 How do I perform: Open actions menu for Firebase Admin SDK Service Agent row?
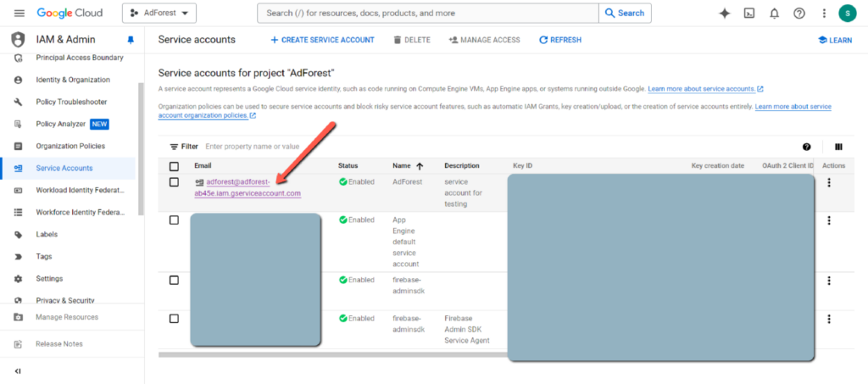click(x=829, y=319)
